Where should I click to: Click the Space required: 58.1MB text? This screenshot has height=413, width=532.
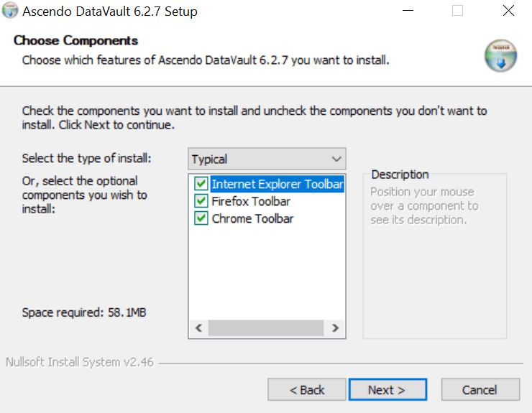pos(84,312)
